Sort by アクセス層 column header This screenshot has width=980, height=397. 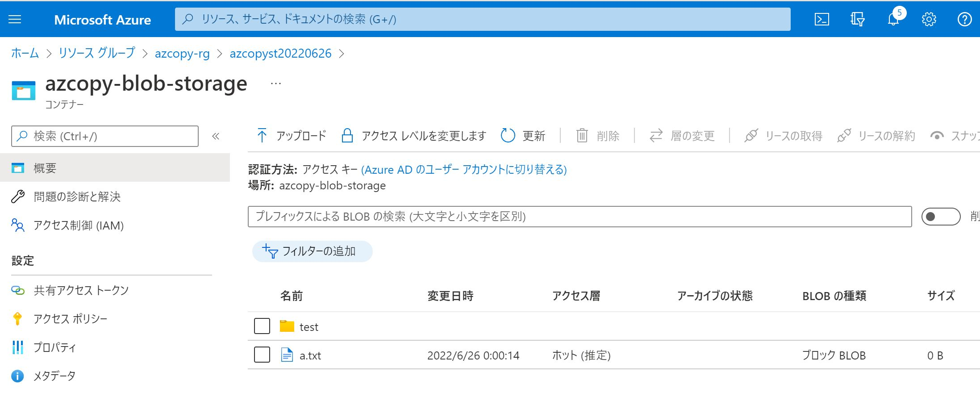click(x=576, y=296)
